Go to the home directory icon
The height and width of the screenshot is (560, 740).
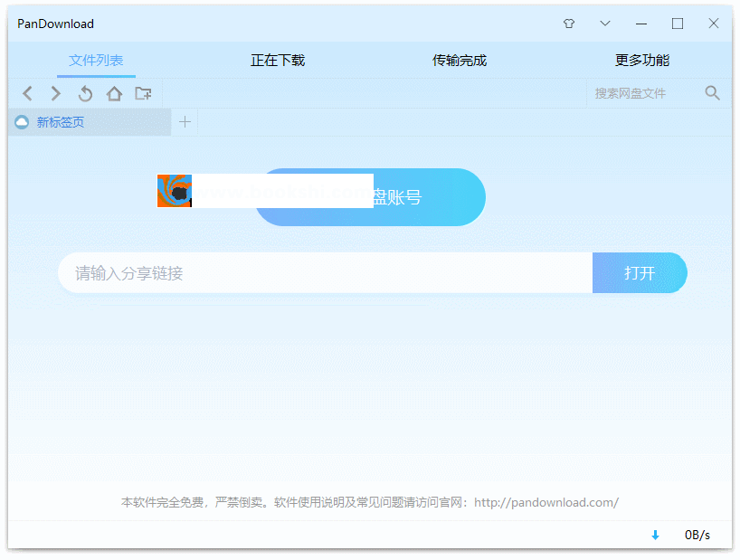114,93
